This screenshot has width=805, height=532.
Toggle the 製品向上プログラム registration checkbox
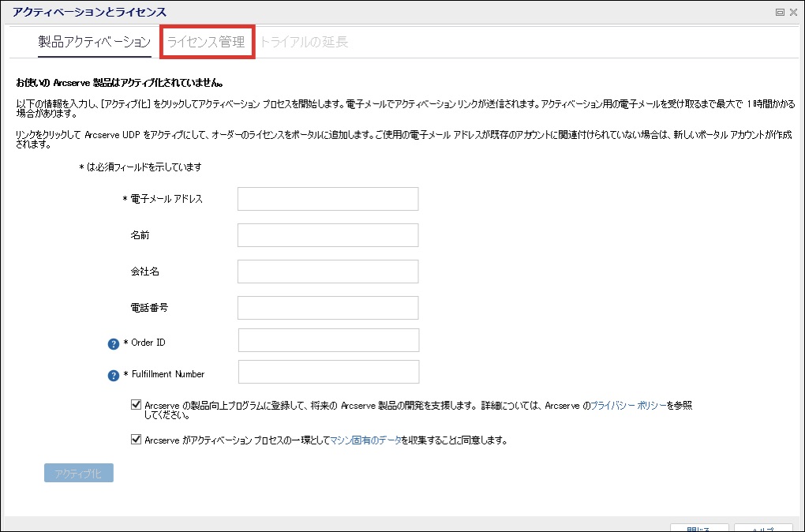point(136,405)
